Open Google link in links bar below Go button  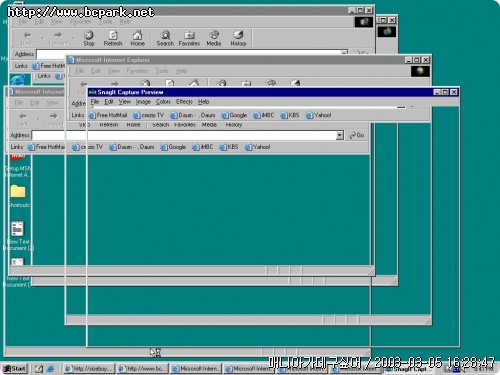coord(173,147)
